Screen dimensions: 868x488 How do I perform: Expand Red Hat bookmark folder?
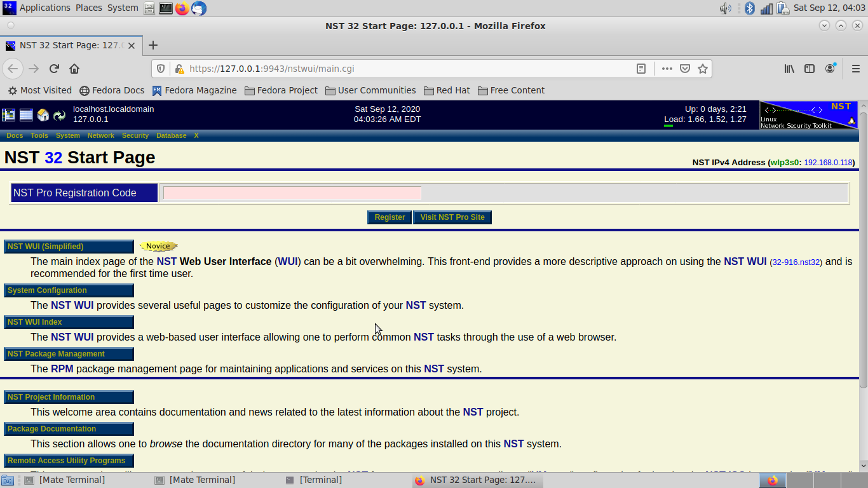pyautogui.click(x=447, y=90)
